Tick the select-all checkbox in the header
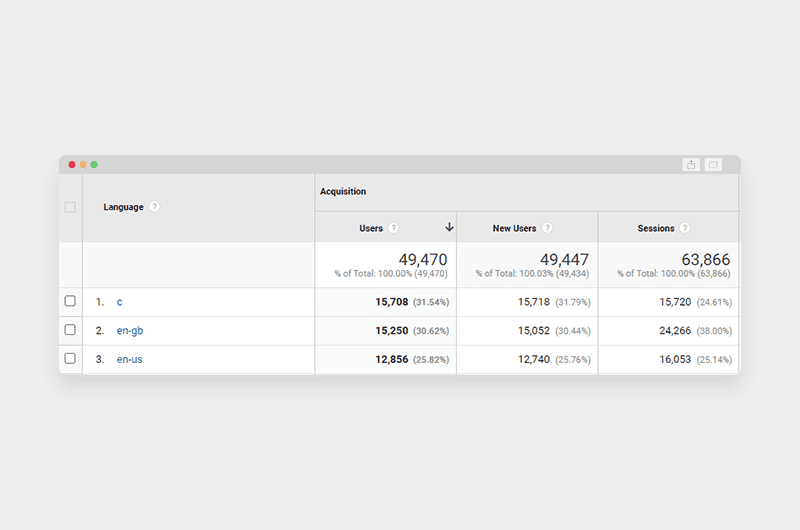Screen dimensions: 800x530 [x=70, y=207]
